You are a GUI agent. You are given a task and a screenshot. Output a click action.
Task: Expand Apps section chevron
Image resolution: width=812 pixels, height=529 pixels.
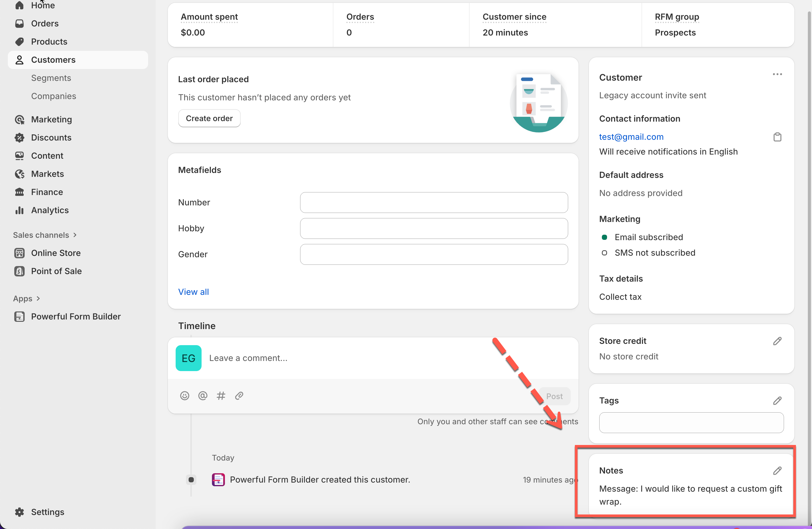[x=38, y=298]
